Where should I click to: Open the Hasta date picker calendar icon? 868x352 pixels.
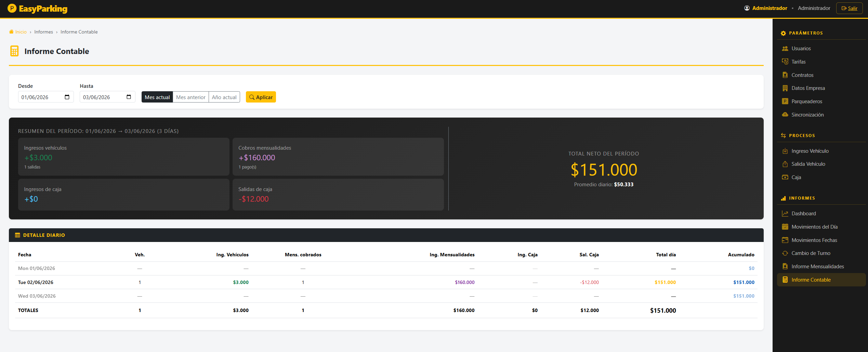[129, 97]
